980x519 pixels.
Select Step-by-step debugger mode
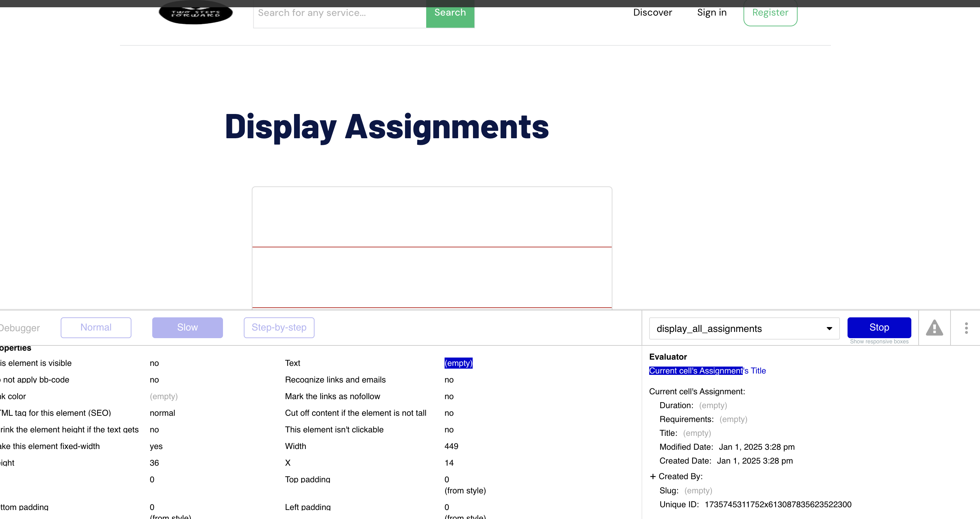point(279,327)
